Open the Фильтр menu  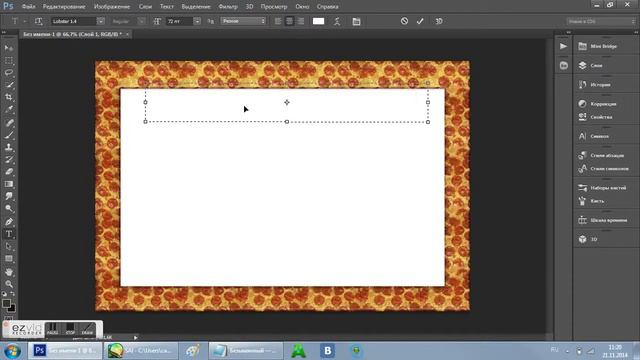[x=228, y=7]
